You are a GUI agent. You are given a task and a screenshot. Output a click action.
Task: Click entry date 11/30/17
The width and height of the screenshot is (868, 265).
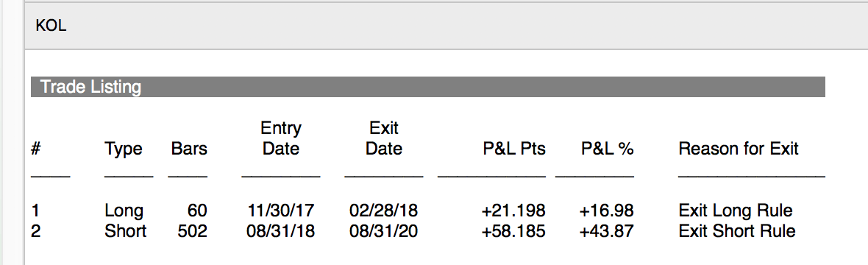(x=281, y=211)
